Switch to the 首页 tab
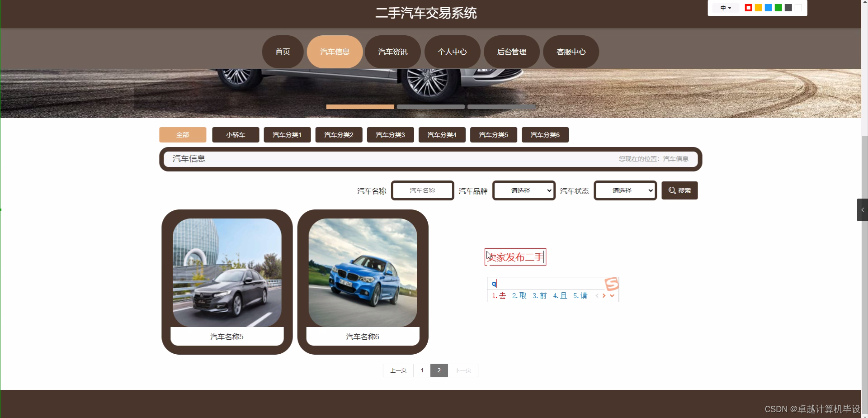868x418 pixels. 283,52
